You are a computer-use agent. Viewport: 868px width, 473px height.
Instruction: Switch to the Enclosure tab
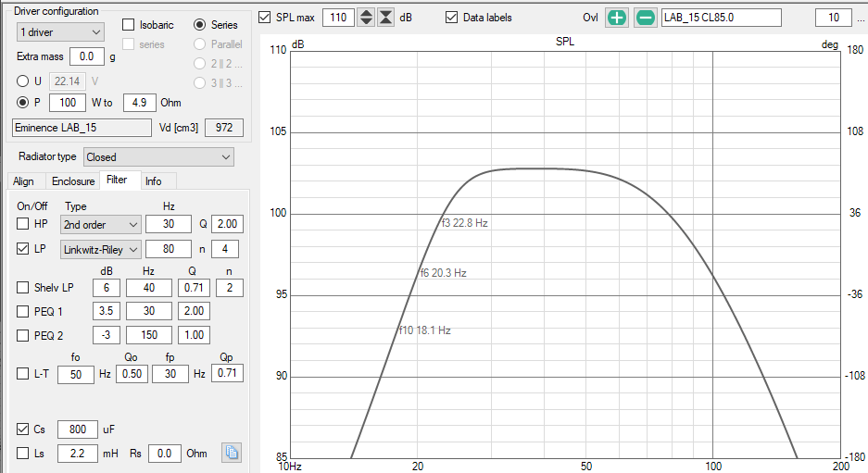[x=73, y=181]
